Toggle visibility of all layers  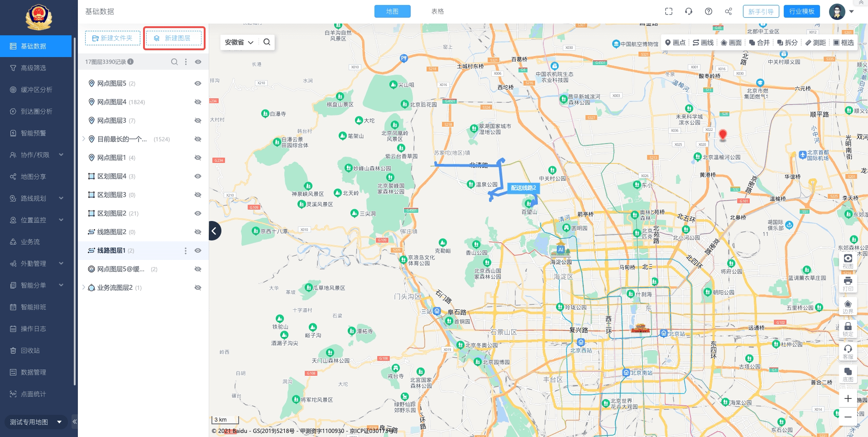[198, 62]
